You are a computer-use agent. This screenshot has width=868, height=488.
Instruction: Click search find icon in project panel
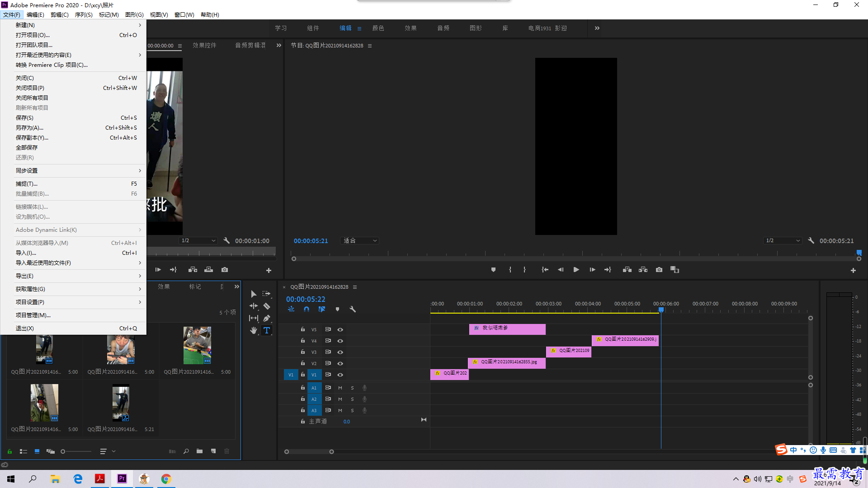pyautogui.click(x=186, y=451)
